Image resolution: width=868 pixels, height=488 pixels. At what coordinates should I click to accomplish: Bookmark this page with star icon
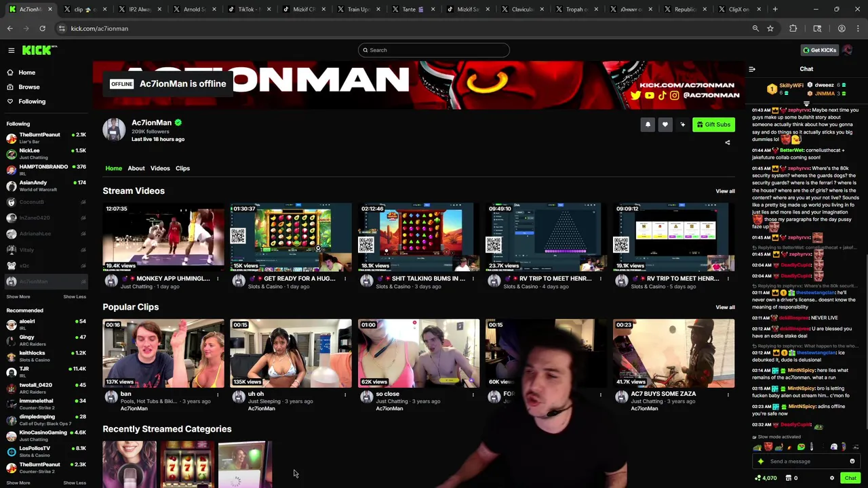[x=770, y=28]
